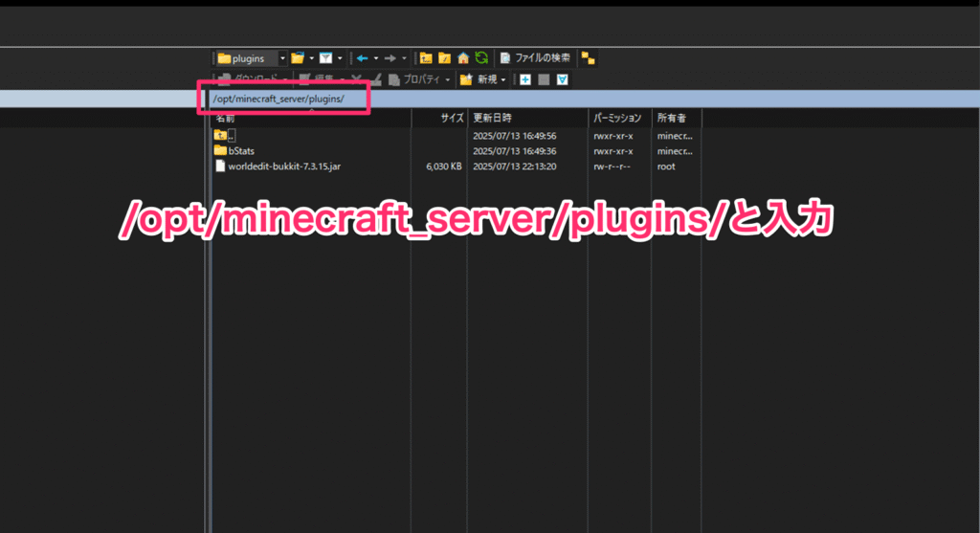Expand the Open directory dropdown arrow
Image resolution: width=980 pixels, height=533 pixels.
point(311,58)
